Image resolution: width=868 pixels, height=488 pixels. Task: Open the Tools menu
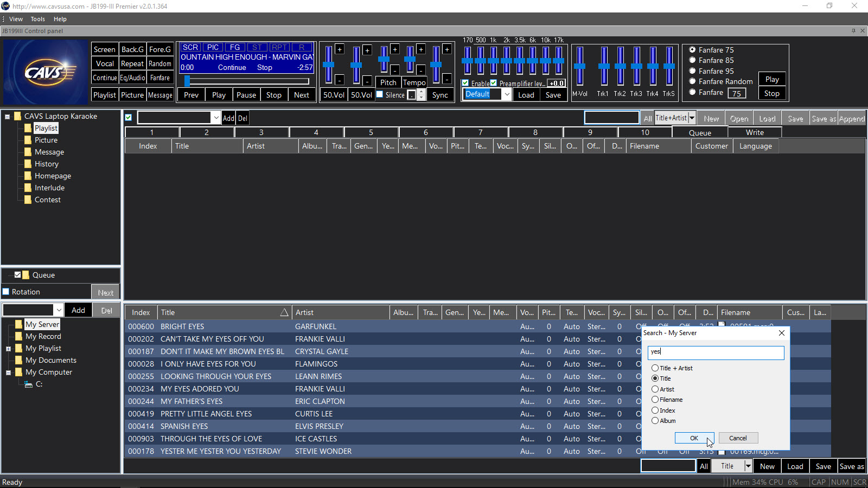coord(37,19)
